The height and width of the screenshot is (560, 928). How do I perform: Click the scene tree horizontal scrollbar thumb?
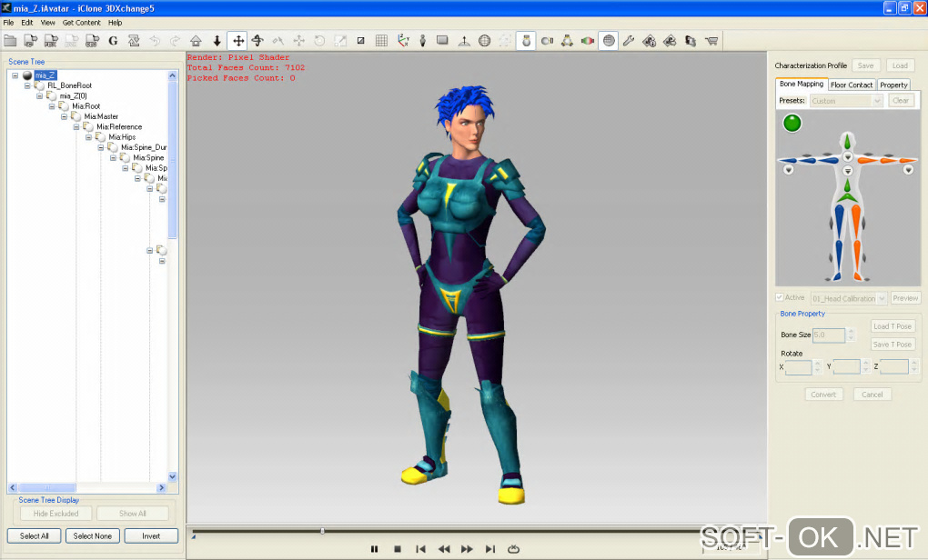pyautogui.click(x=46, y=488)
